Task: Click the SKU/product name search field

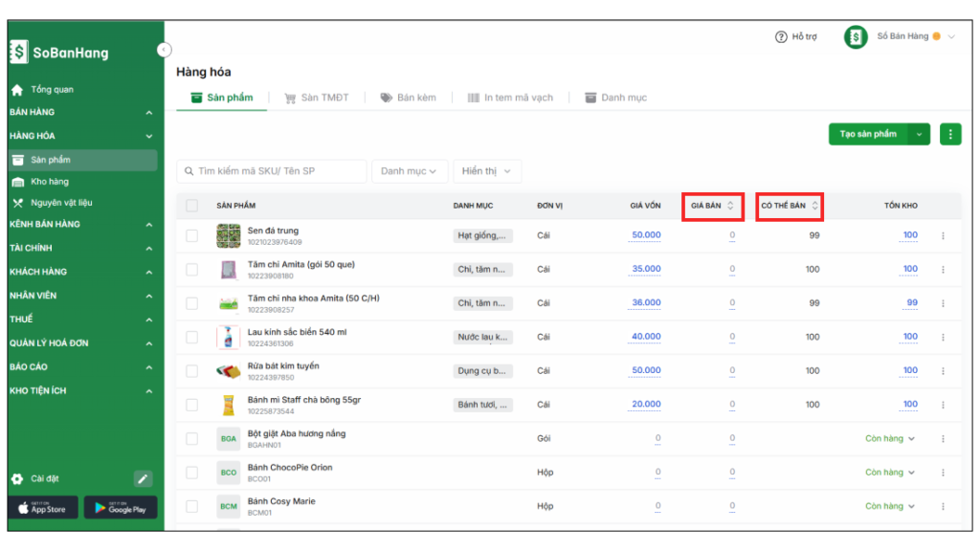Action: pyautogui.click(x=273, y=171)
